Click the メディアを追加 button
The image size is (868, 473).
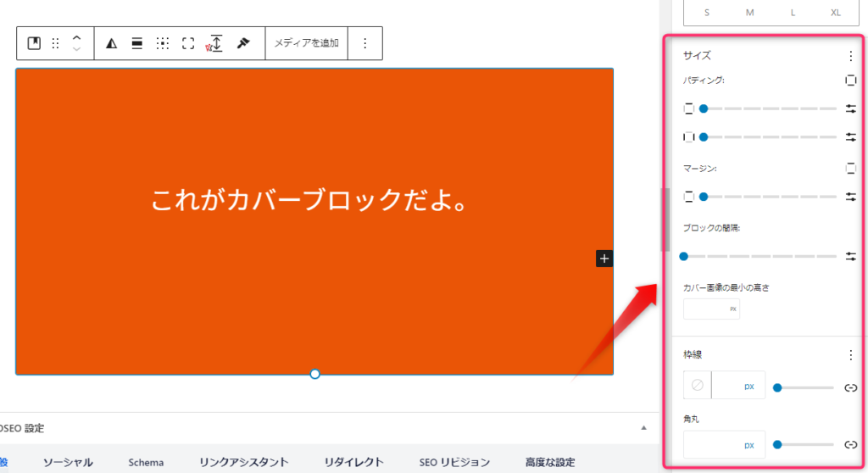pos(306,43)
